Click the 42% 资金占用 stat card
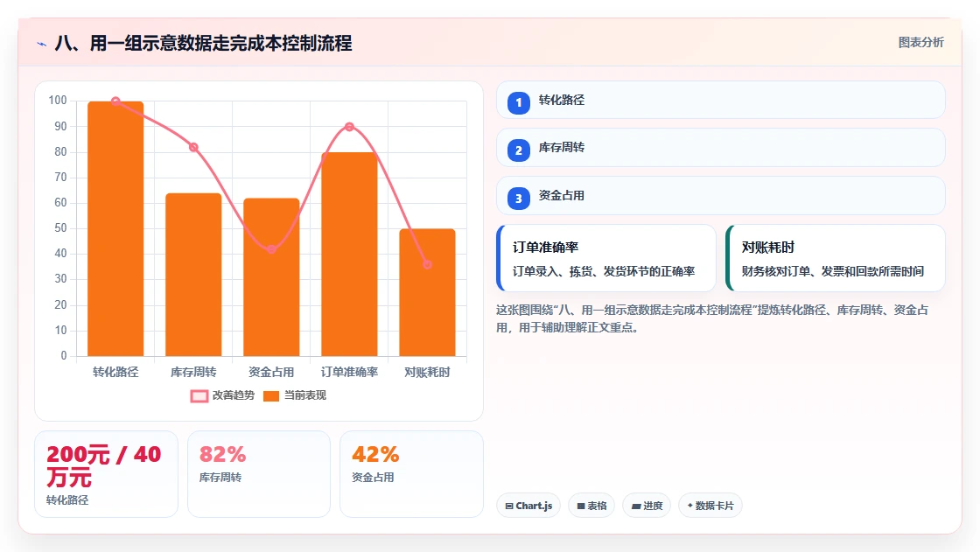Viewport: 980px width, 552px height. pos(411,474)
